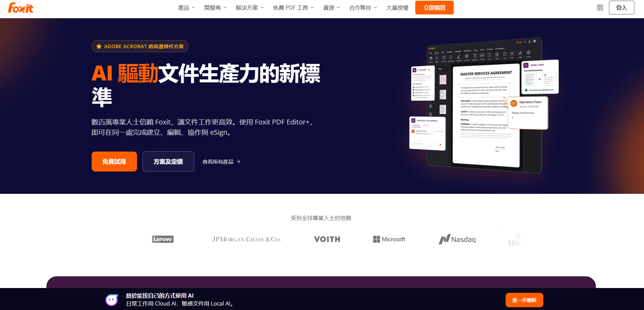Expand the 產品 navigation dropdown
This screenshot has height=310, width=644.
point(187,8)
